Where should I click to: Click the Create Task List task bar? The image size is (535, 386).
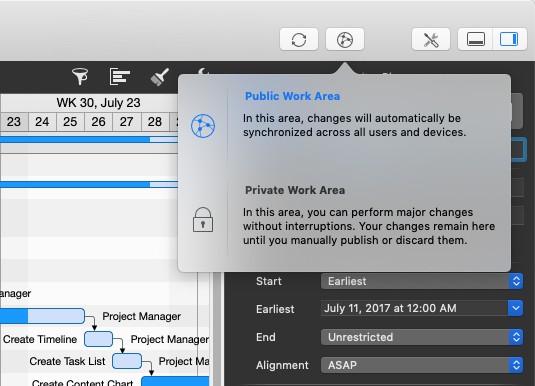click(127, 361)
